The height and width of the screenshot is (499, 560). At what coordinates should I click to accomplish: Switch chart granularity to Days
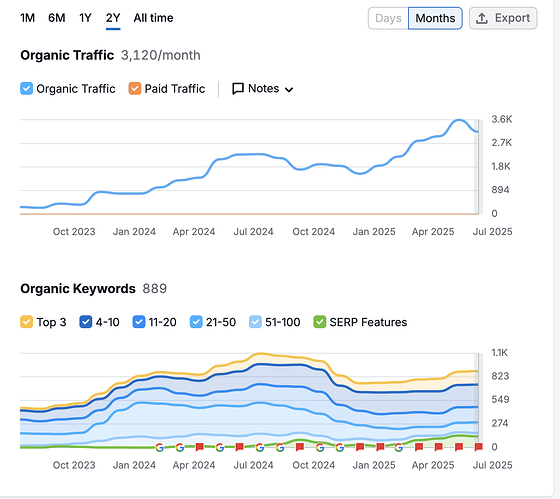click(388, 18)
